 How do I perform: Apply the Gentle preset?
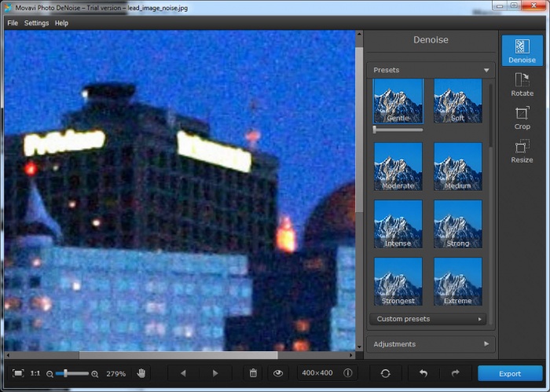click(398, 101)
